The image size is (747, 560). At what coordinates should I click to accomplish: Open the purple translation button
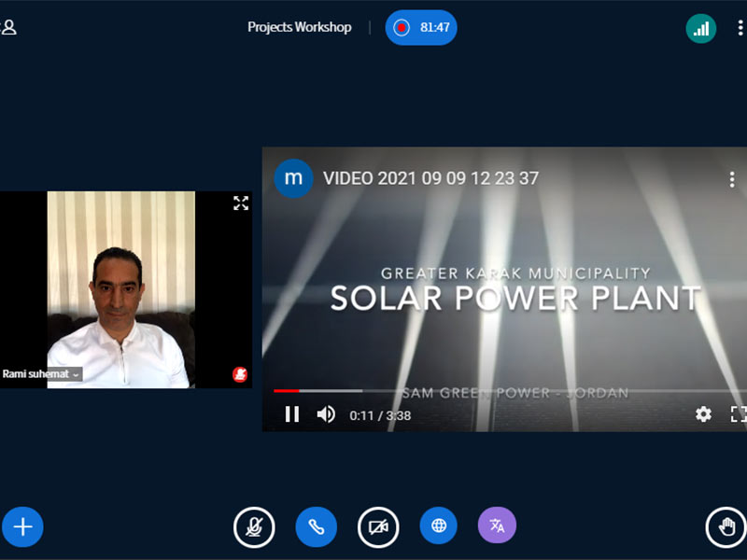tap(497, 525)
